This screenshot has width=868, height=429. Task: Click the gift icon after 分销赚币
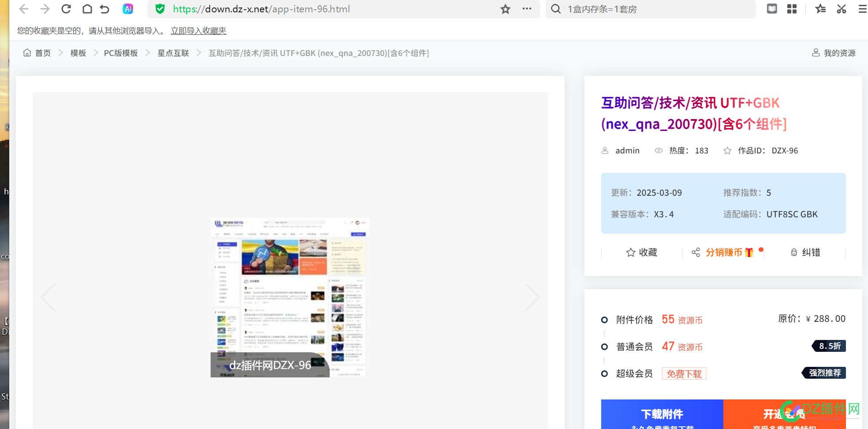click(749, 252)
